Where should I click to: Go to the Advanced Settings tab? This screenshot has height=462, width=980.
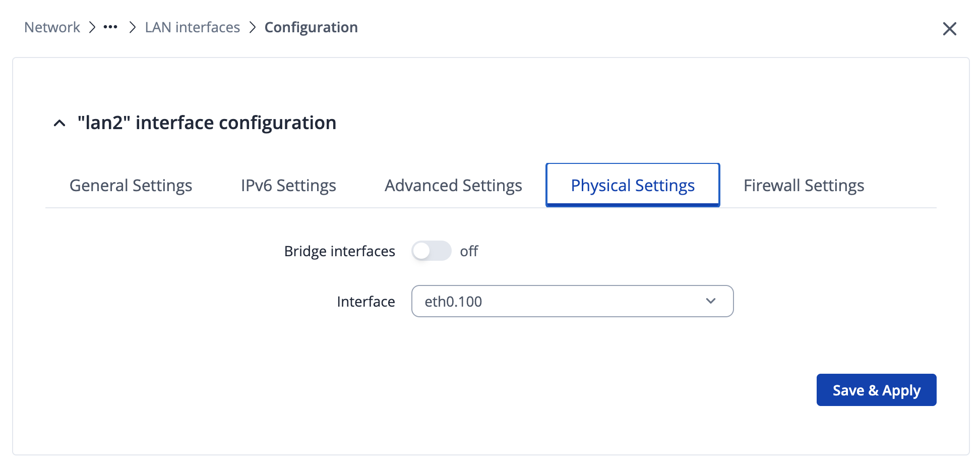(453, 186)
